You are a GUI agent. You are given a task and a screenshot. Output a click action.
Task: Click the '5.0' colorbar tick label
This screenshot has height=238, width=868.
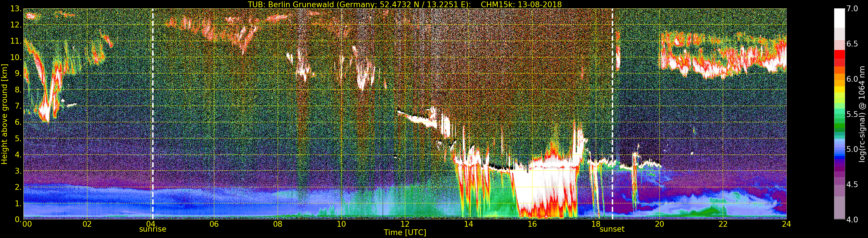click(x=852, y=149)
